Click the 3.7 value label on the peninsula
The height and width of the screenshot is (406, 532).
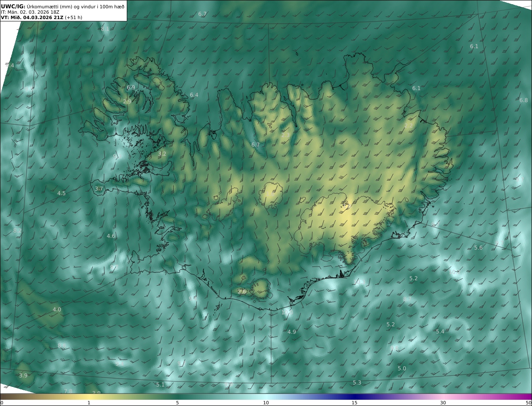[x=99, y=188]
